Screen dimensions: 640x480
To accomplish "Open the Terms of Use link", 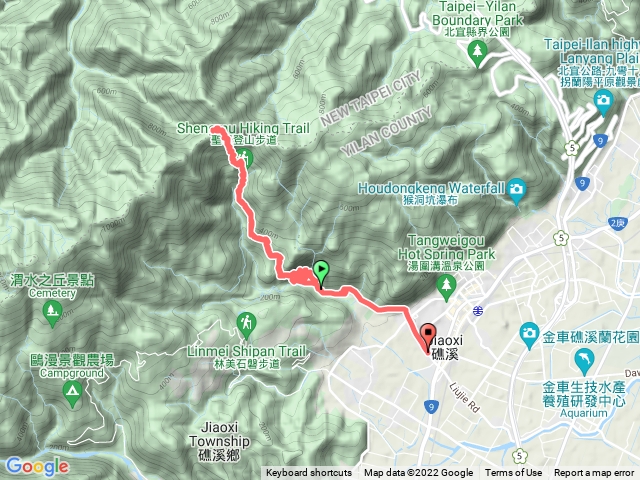I will coord(513,473).
